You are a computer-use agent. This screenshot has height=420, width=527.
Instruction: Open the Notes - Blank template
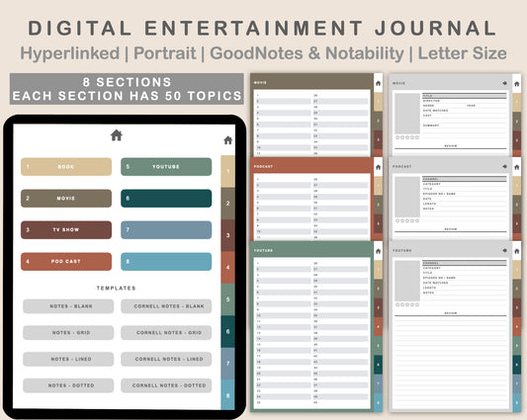coord(68,306)
